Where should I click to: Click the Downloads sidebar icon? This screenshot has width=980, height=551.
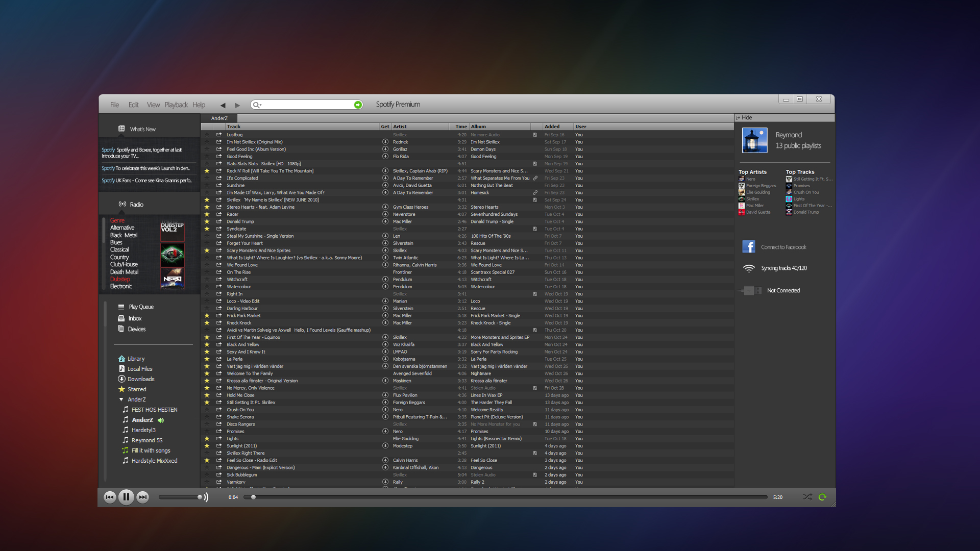(x=121, y=378)
